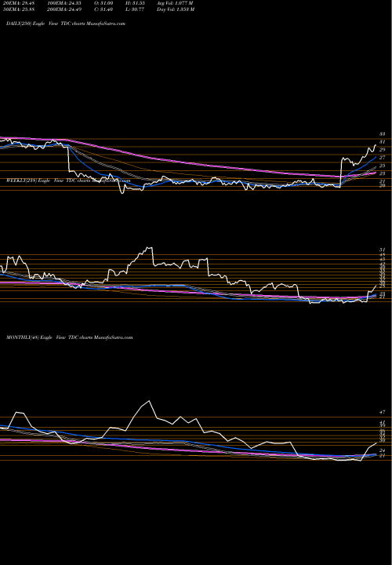Click the 31 price label on daily axis
Screen dimensions: 392x565
coord(383,142)
